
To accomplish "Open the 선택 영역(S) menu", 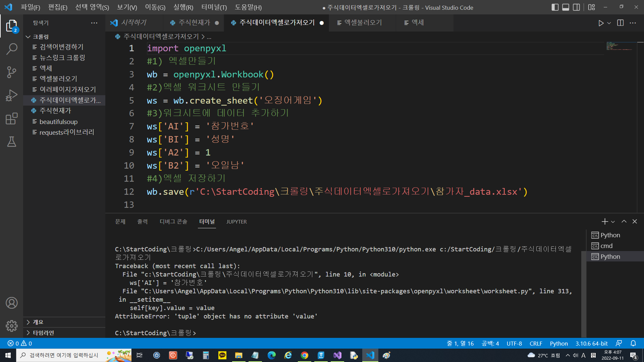I will 92,7.
